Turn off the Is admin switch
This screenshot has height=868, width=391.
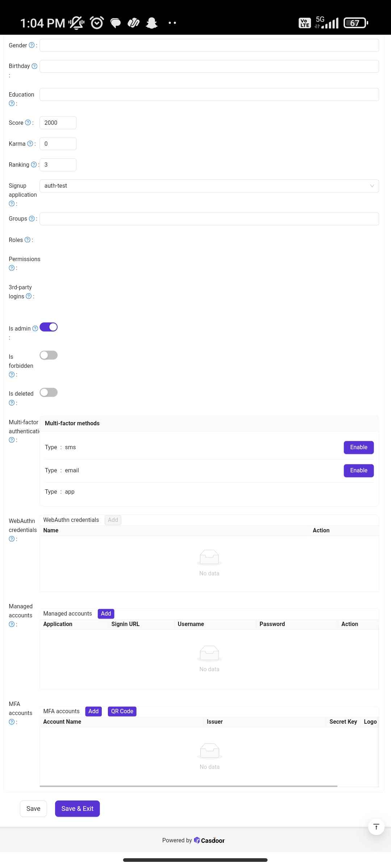tap(49, 327)
